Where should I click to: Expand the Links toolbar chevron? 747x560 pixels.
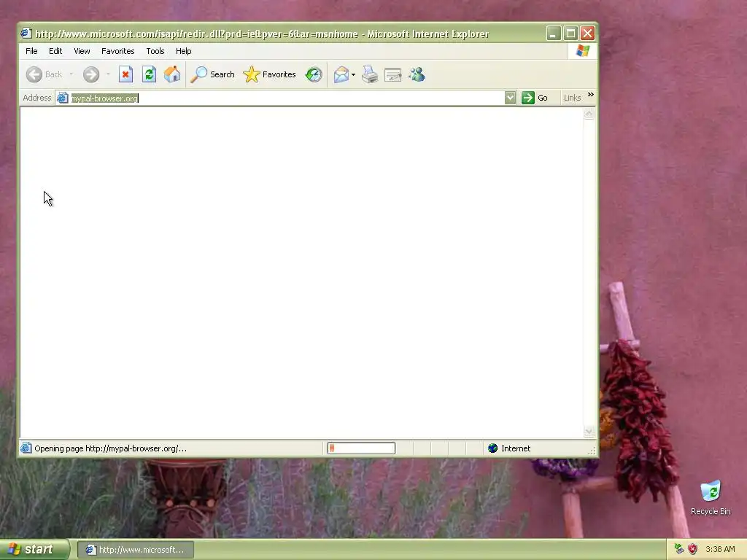(591, 94)
